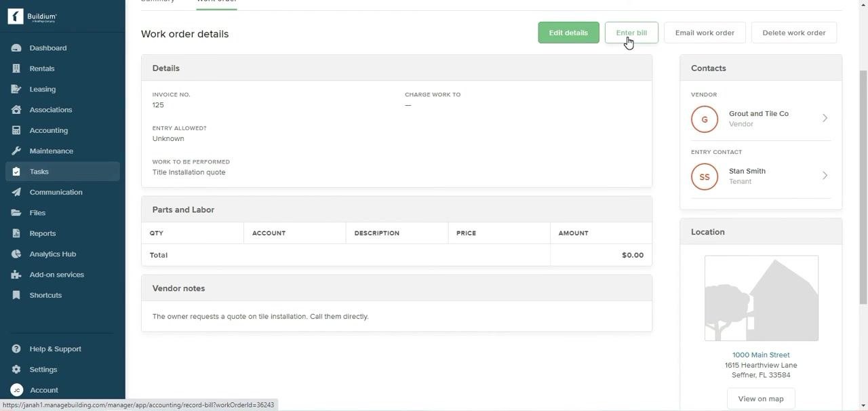Image resolution: width=868 pixels, height=411 pixels.
Task: Click the Help & Support question icon
Action: tap(16, 349)
